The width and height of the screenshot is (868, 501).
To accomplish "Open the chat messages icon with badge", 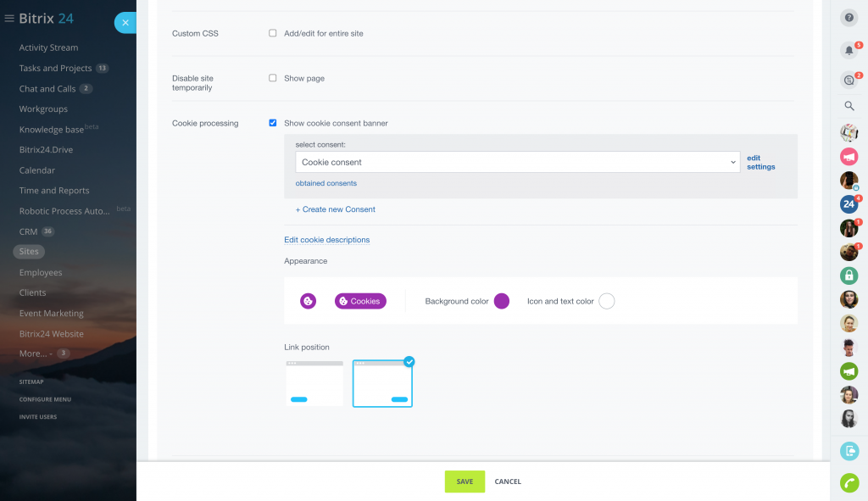I will [x=849, y=81].
